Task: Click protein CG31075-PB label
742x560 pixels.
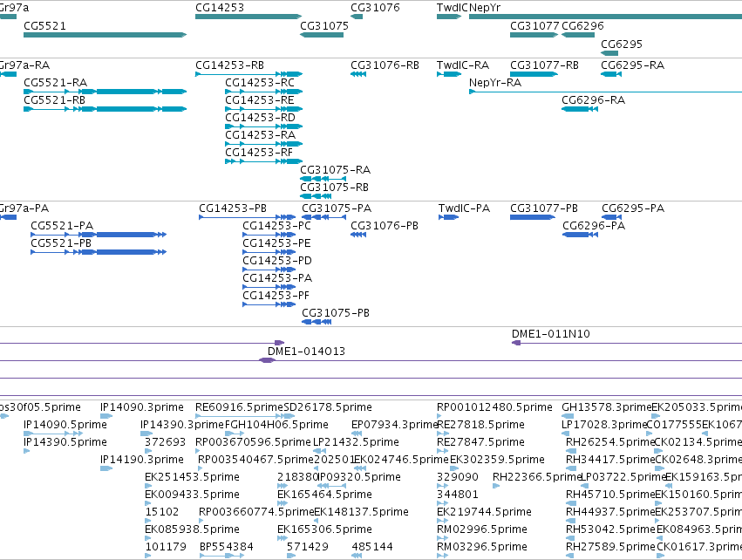Action: pos(336,313)
